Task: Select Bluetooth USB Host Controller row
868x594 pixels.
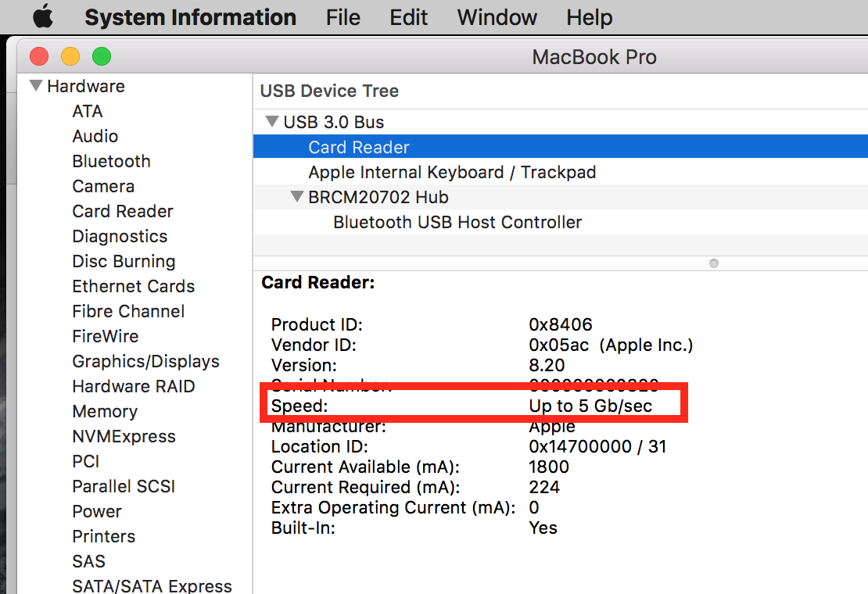Action: 560,222
